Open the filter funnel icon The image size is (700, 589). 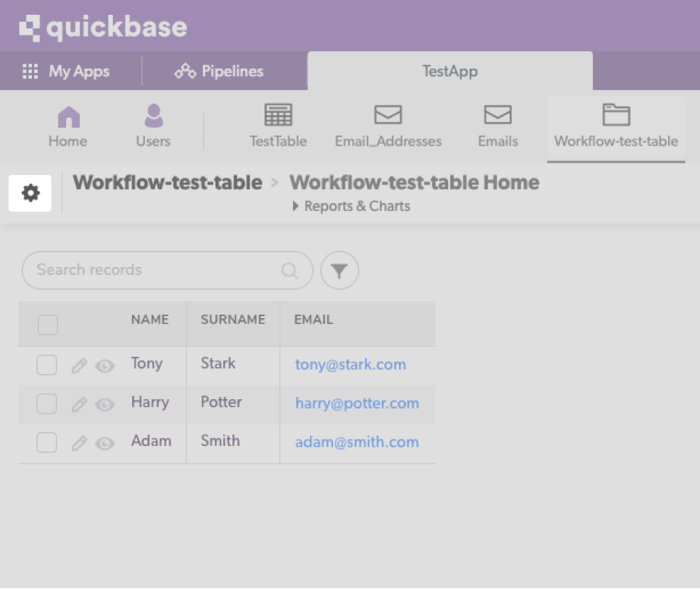[339, 270]
